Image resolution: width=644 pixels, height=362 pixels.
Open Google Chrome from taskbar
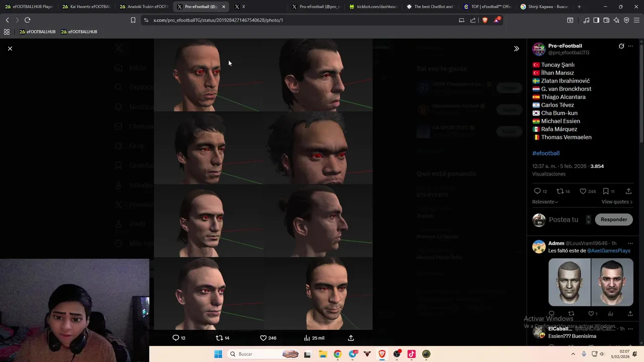[338, 354]
